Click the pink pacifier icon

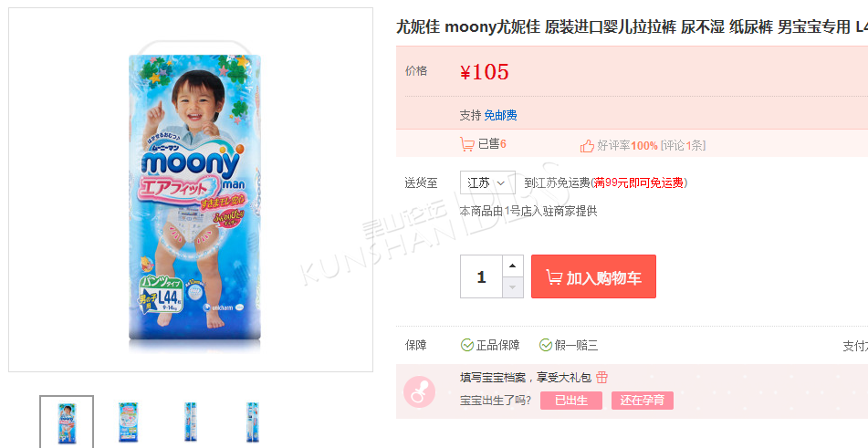[x=419, y=391]
